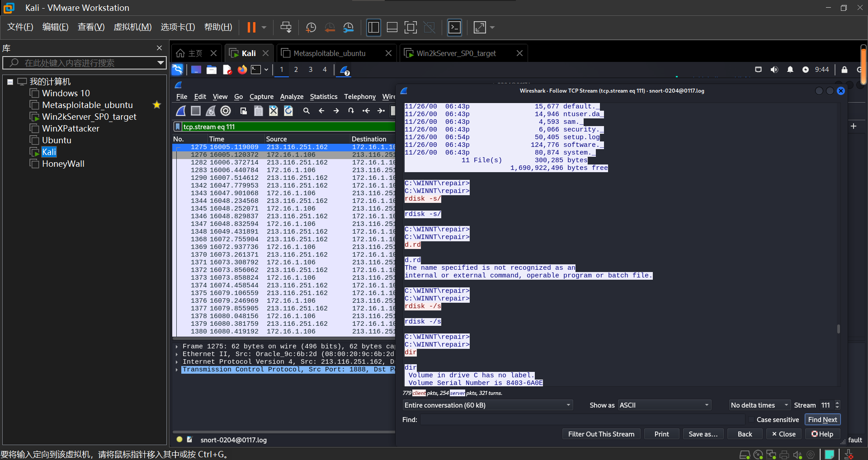Screen dimensions: 868x460
Task: Click the Find text input field
Action: [x=582, y=420]
